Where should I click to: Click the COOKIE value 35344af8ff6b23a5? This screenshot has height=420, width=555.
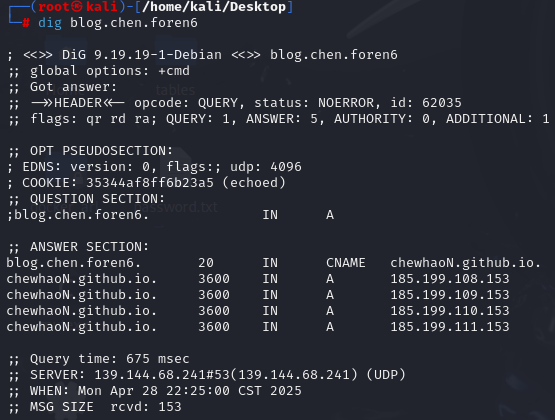pos(150,183)
